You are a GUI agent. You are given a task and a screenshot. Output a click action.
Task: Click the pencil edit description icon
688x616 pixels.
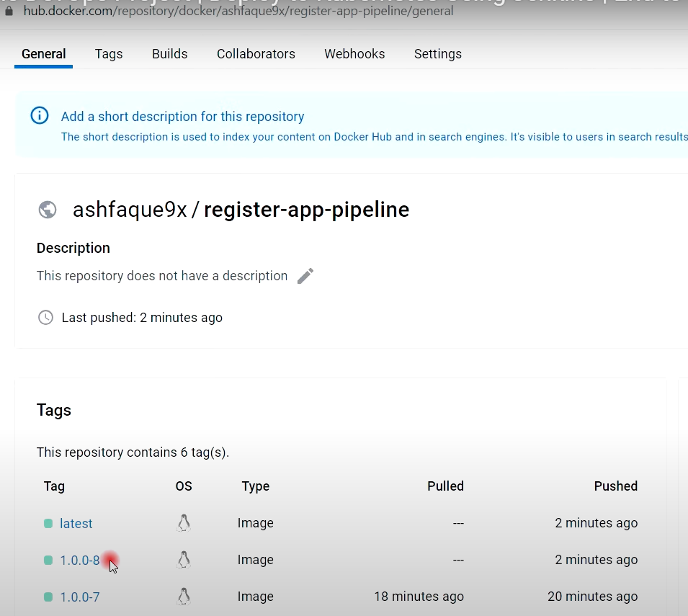tap(305, 276)
